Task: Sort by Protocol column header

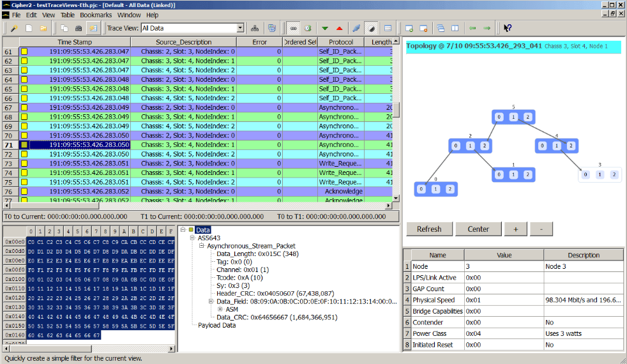Action: click(x=341, y=42)
